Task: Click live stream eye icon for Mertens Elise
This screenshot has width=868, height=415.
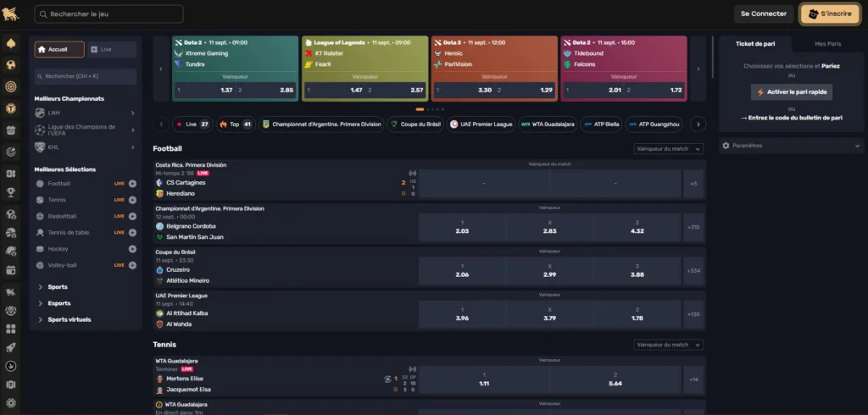Action: pyautogui.click(x=387, y=379)
